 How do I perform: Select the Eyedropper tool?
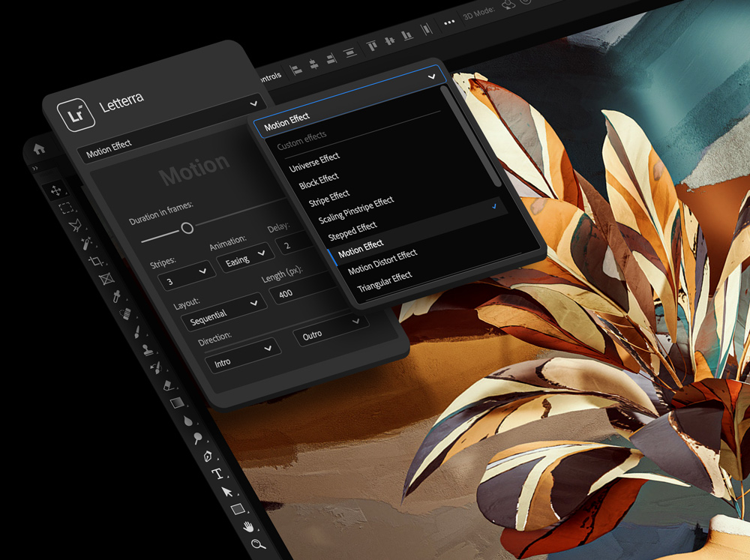(116, 296)
